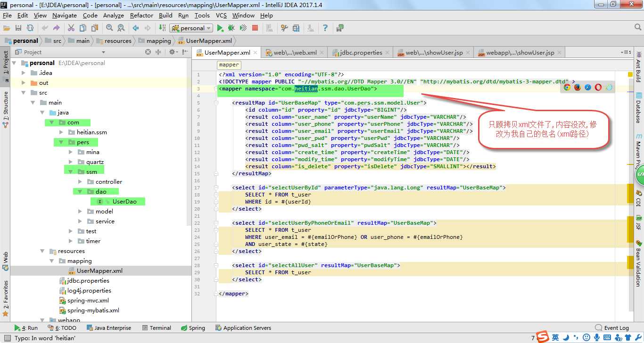Hide the Project tool window

tap(184, 52)
